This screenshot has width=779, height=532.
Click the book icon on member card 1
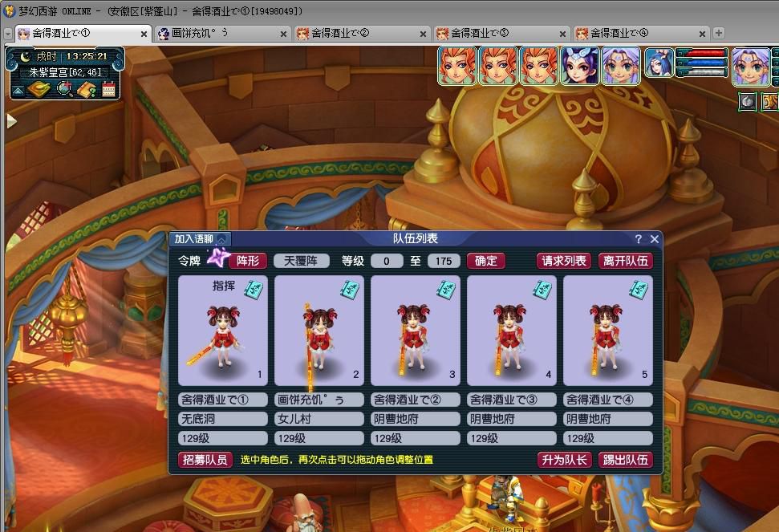coord(254,289)
